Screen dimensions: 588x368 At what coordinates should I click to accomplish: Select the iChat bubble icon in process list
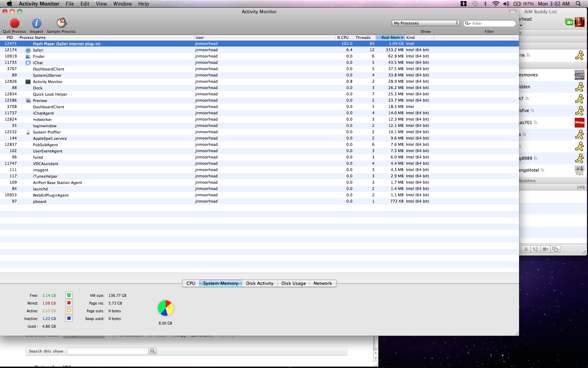click(28, 63)
